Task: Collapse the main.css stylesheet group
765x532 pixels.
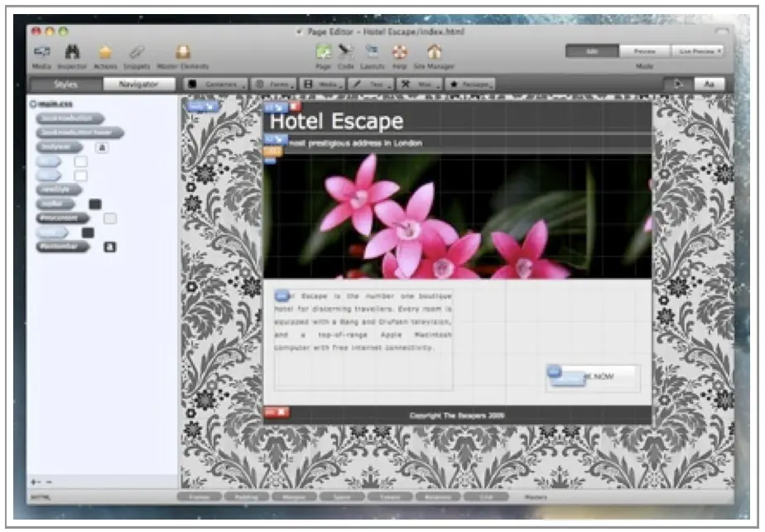Action: point(33,104)
